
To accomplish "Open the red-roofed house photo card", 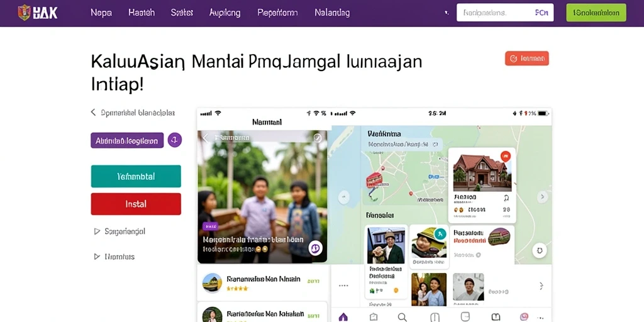I will coord(482,185).
